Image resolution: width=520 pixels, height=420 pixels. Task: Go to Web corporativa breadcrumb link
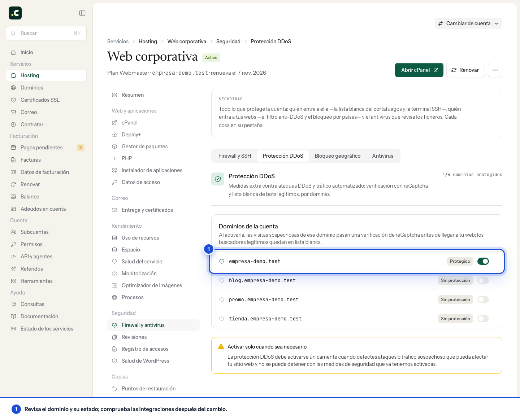pyautogui.click(x=187, y=41)
